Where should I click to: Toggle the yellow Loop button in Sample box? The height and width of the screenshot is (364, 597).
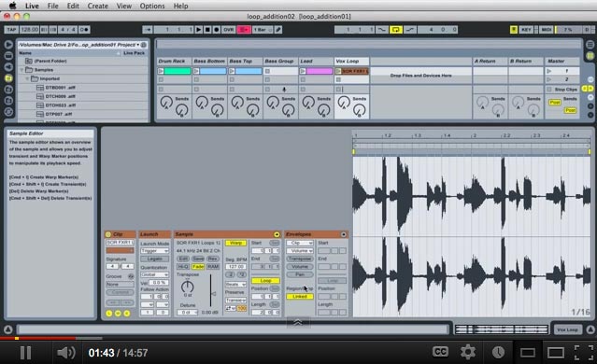coord(265,281)
